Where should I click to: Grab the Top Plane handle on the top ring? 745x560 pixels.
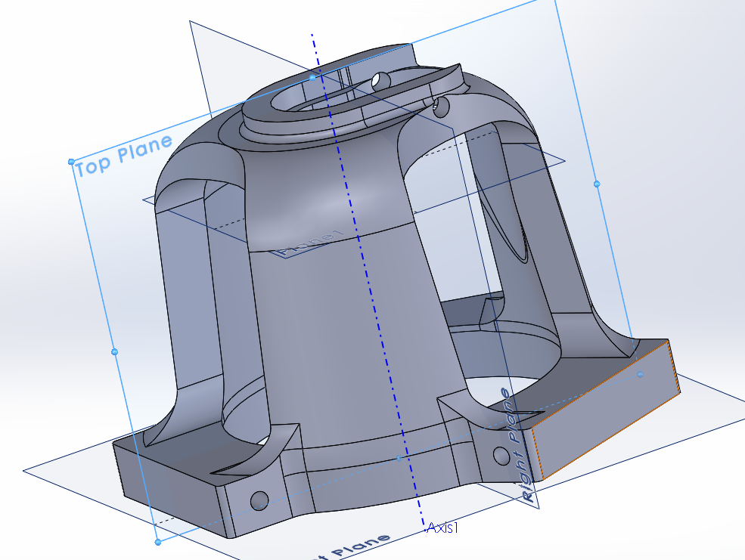tap(312, 77)
